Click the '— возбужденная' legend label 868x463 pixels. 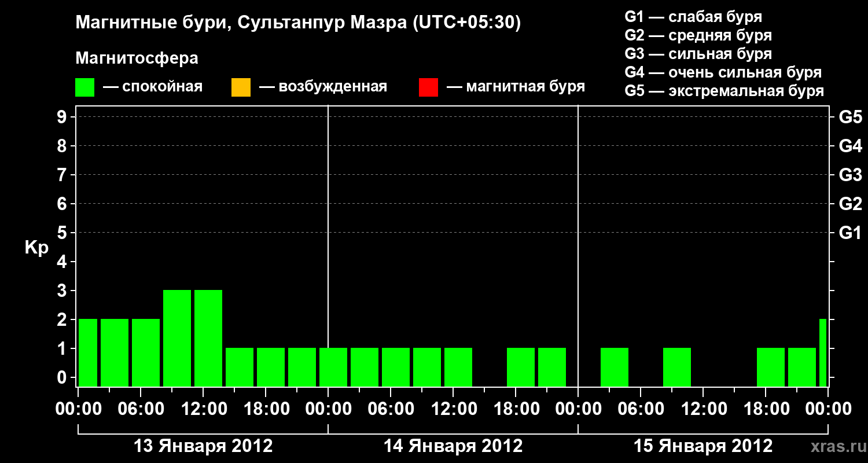tap(323, 87)
